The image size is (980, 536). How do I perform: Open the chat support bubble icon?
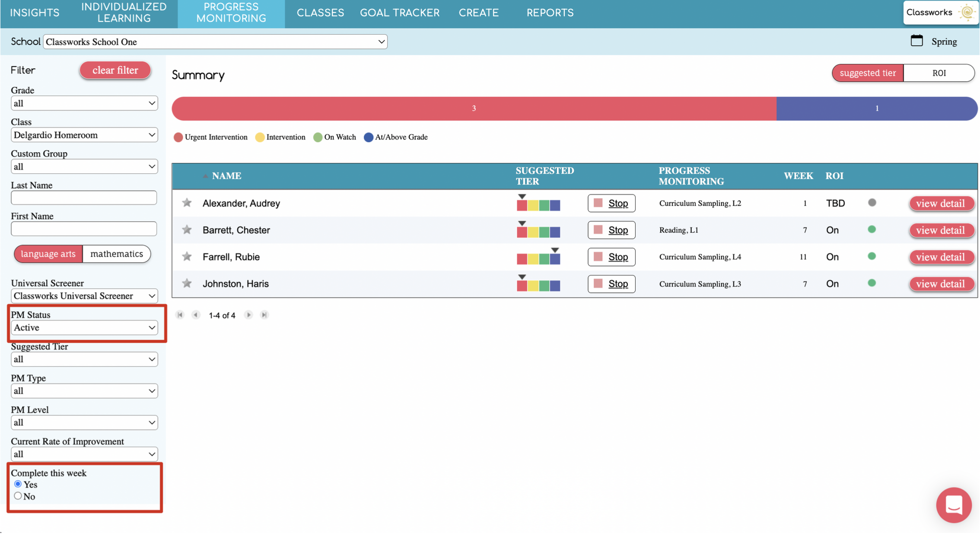coord(954,505)
